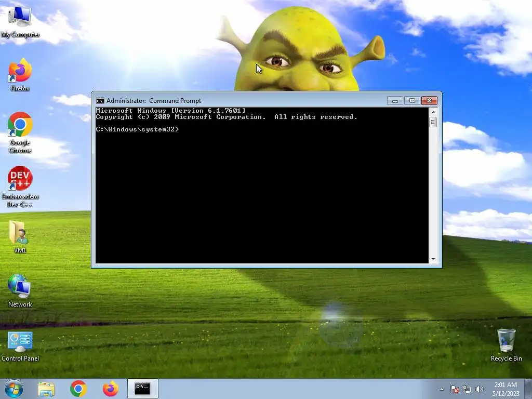Click the C:\Windows\system32> prompt line
The height and width of the screenshot is (399, 532).
(x=137, y=129)
